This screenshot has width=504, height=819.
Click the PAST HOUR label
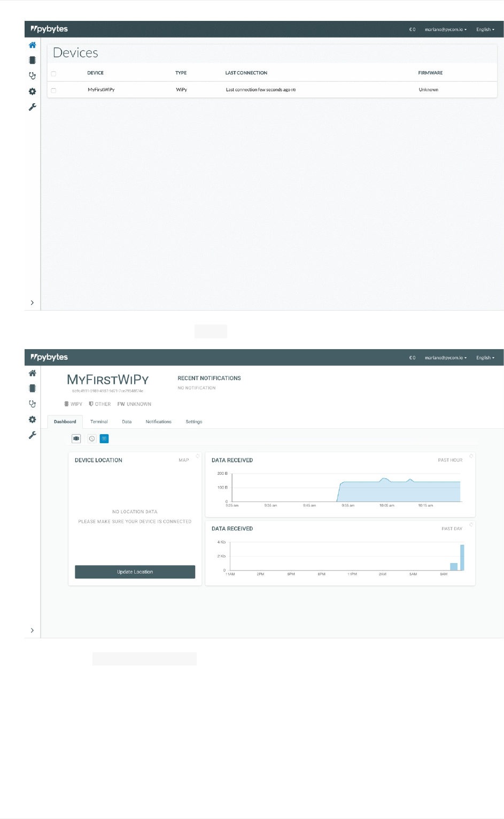click(450, 460)
